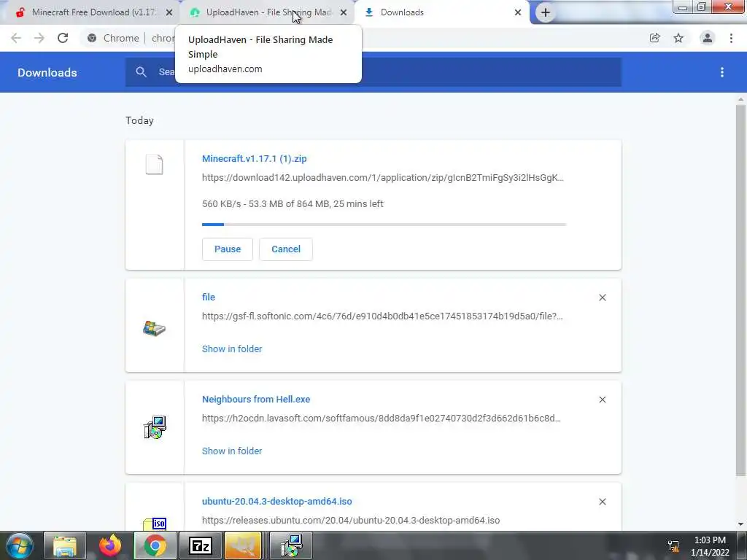Click the network tray icon
The height and width of the screenshot is (560, 747).
click(x=673, y=546)
